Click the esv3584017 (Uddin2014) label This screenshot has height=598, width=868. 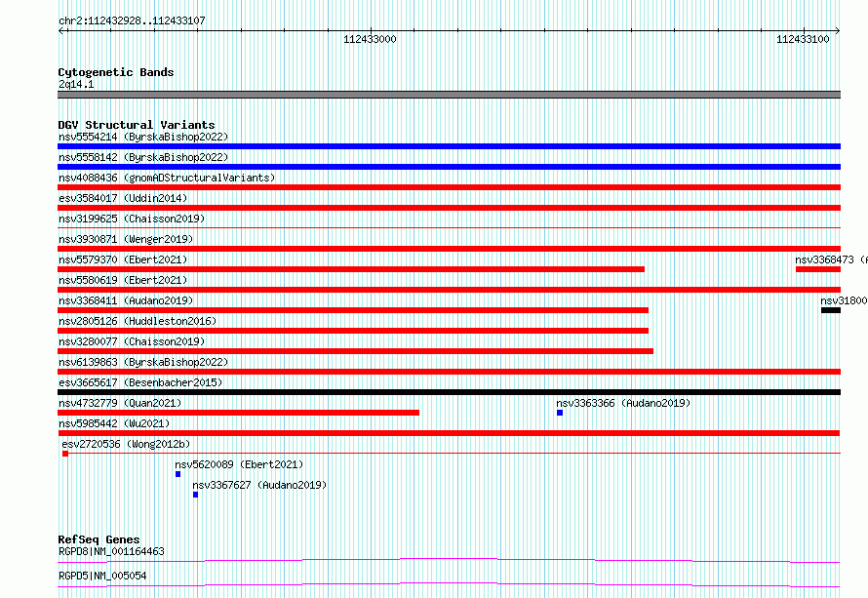[123, 198]
